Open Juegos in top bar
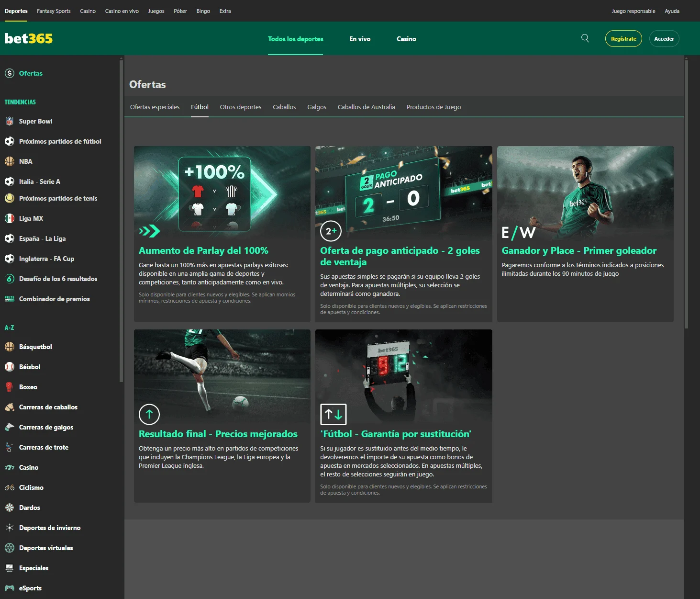Viewport: 700px width, 599px height. [x=156, y=11]
